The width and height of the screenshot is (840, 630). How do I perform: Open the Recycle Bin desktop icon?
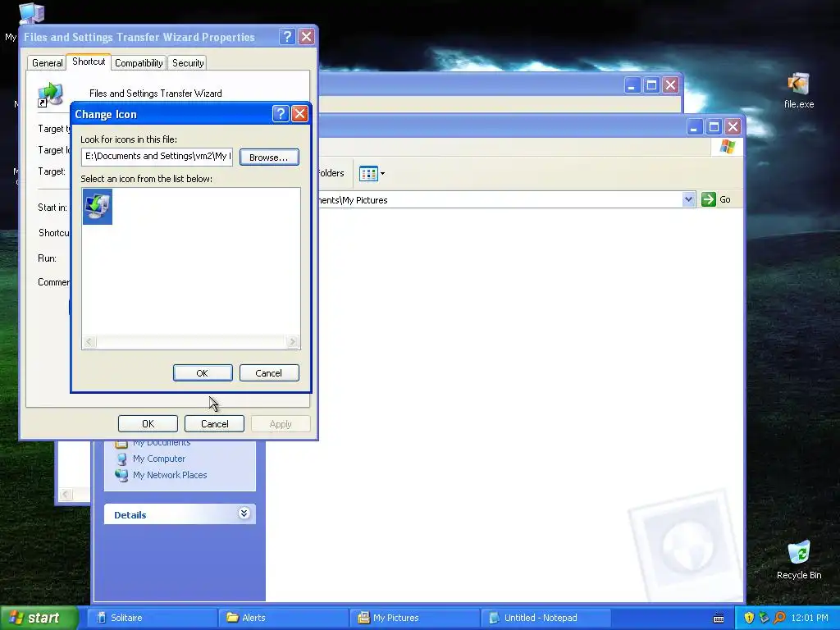coord(799,560)
